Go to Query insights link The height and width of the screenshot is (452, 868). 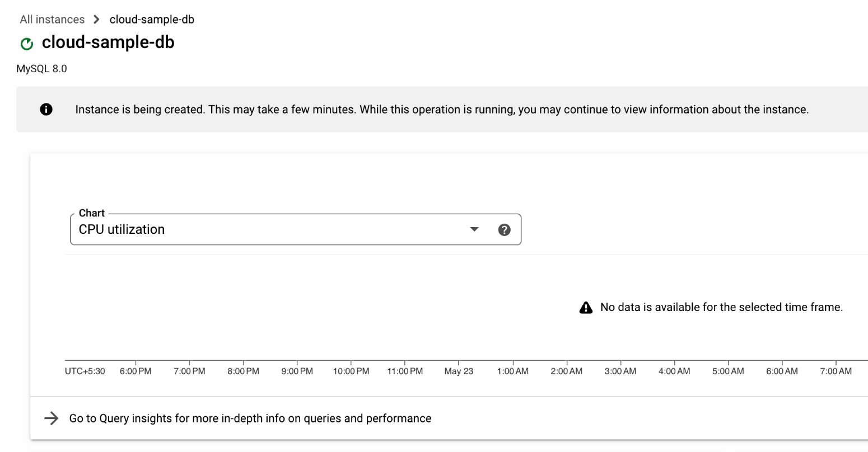(x=250, y=418)
